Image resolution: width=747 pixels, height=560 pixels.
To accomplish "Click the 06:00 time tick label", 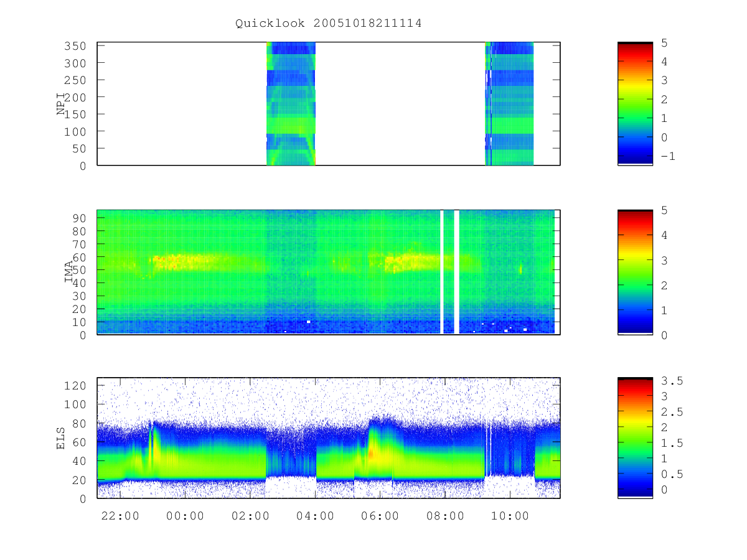I will click(x=380, y=516).
